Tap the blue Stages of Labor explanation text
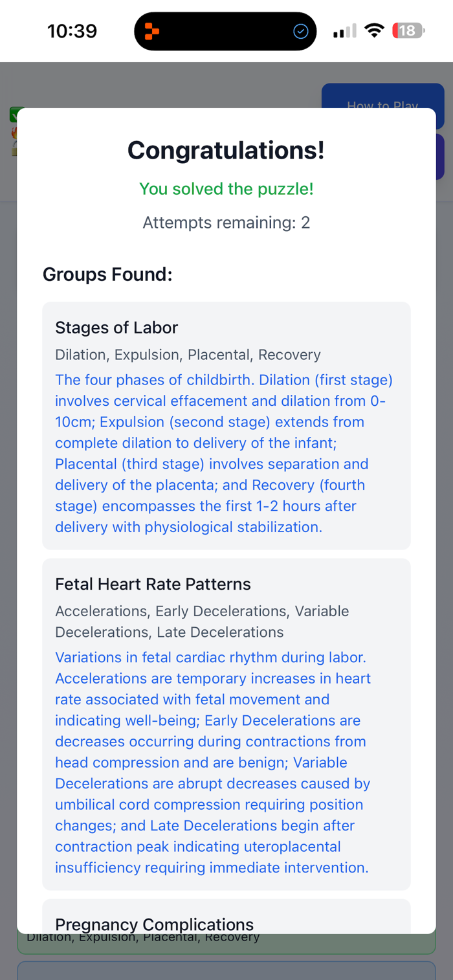453x980 pixels. point(223,453)
